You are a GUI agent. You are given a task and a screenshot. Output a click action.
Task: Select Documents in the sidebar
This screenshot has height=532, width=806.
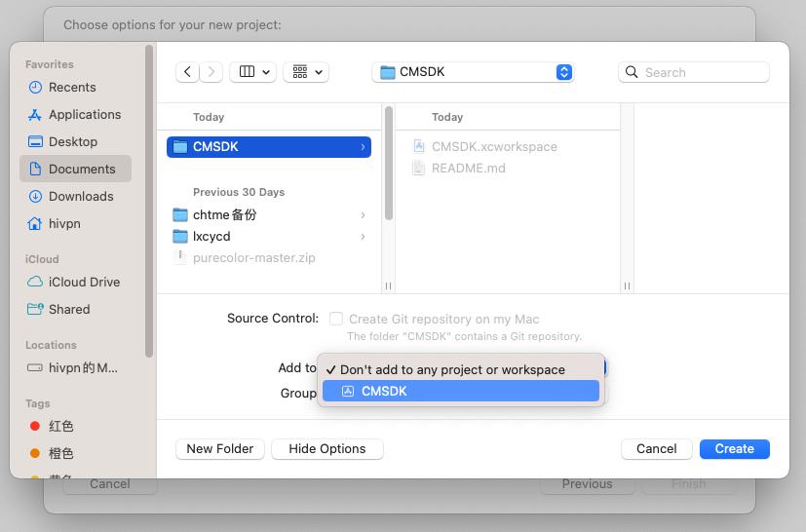click(76, 170)
